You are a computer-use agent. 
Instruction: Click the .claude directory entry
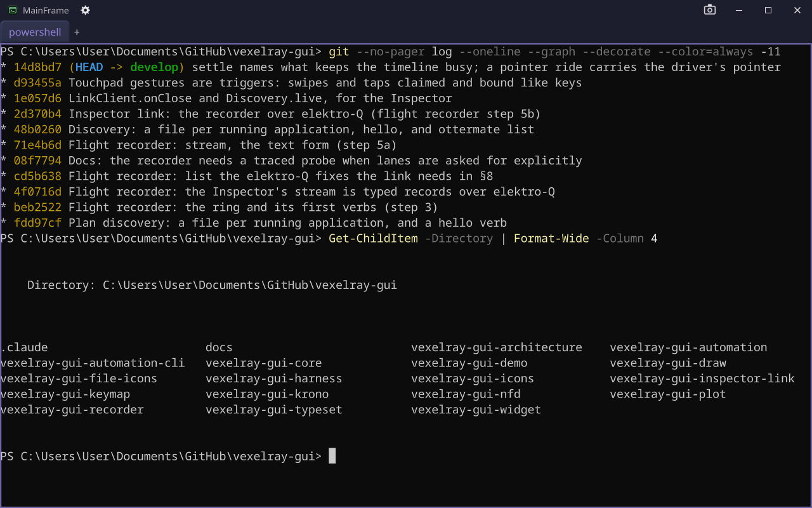click(24, 347)
